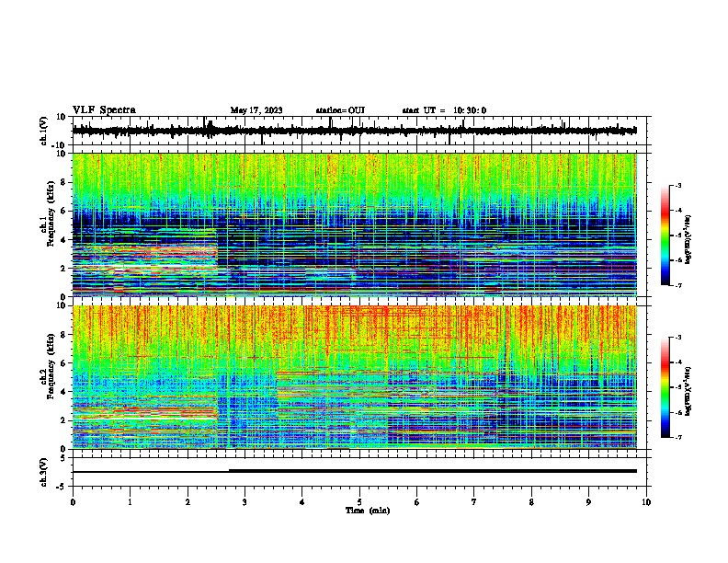Click the "ch.3(V)" axis label
This screenshot has width=728, height=563.
pyautogui.click(x=44, y=473)
